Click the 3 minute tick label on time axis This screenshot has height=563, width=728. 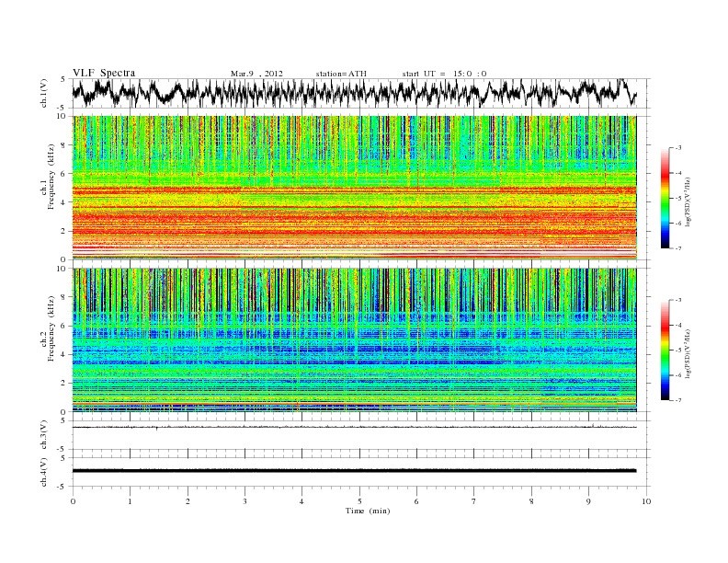[x=245, y=501]
